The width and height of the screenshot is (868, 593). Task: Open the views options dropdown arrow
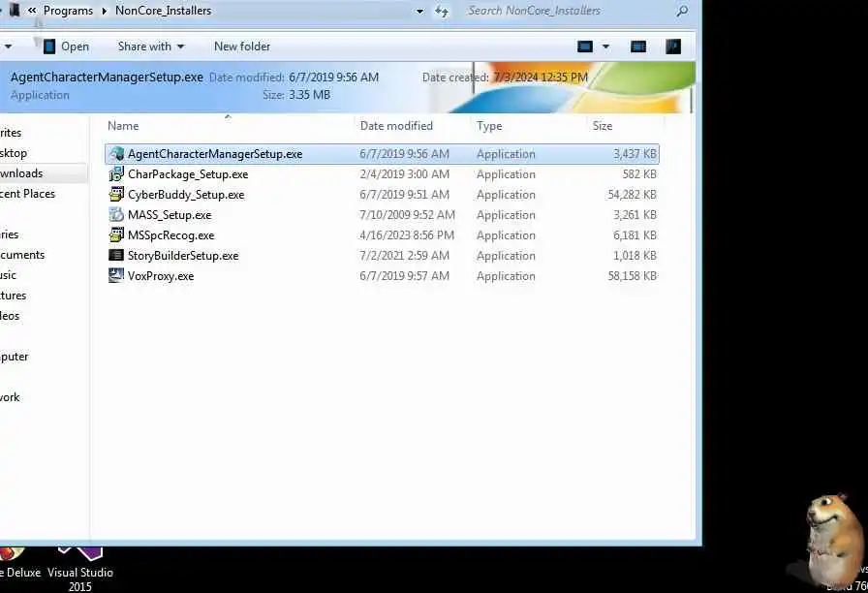pos(605,47)
